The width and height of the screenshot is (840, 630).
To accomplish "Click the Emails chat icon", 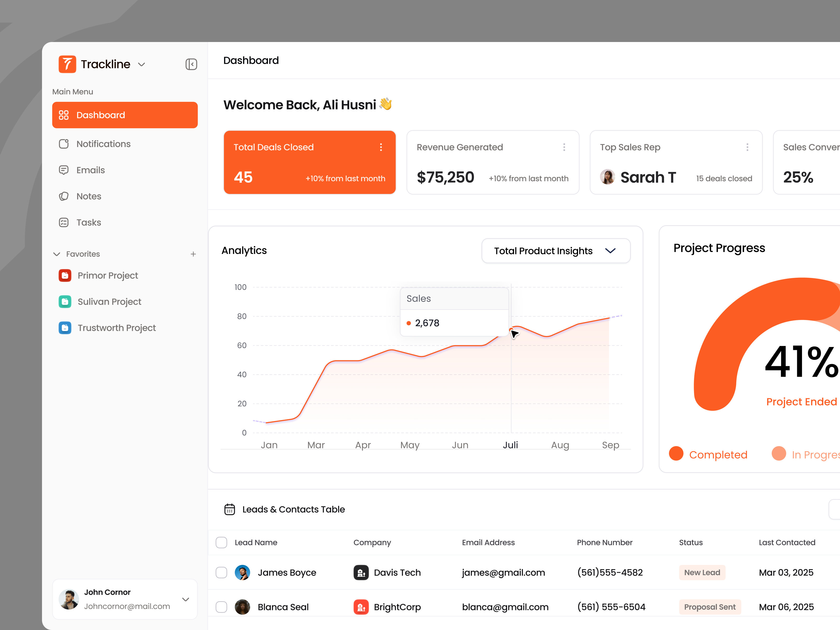I will pos(64,170).
